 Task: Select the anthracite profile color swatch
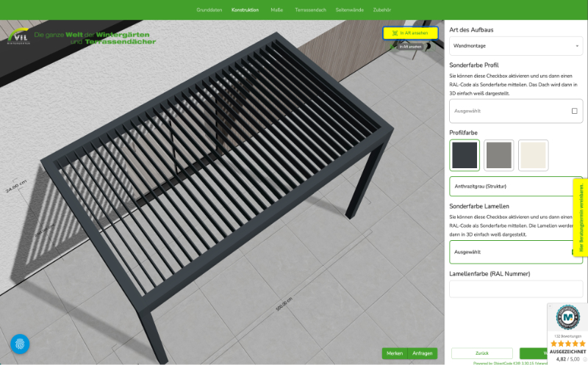465,155
